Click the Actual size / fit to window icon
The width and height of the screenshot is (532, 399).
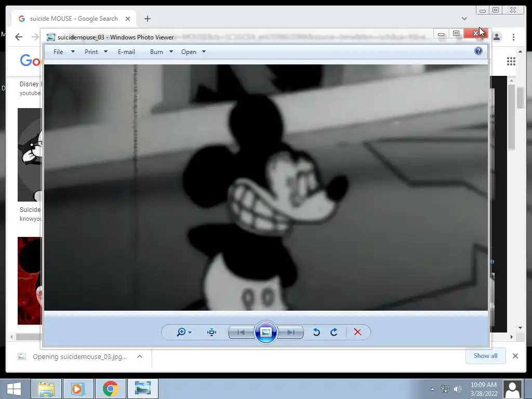(x=212, y=332)
